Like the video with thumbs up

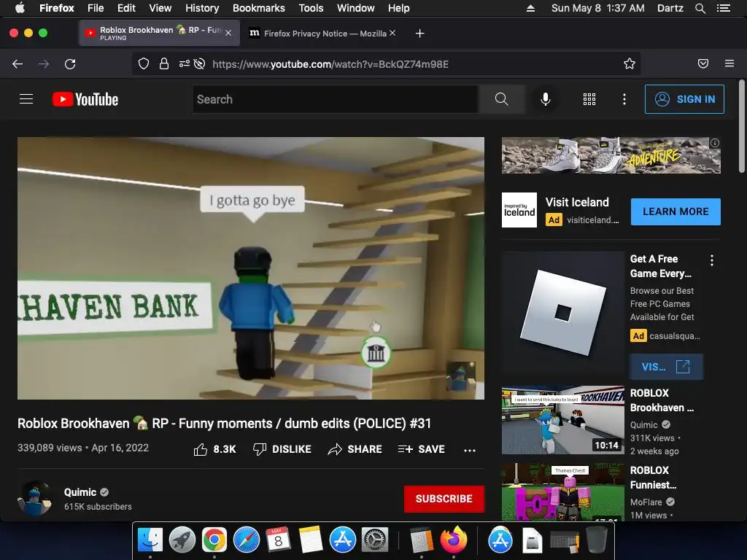pyautogui.click(x=214, y=449)
